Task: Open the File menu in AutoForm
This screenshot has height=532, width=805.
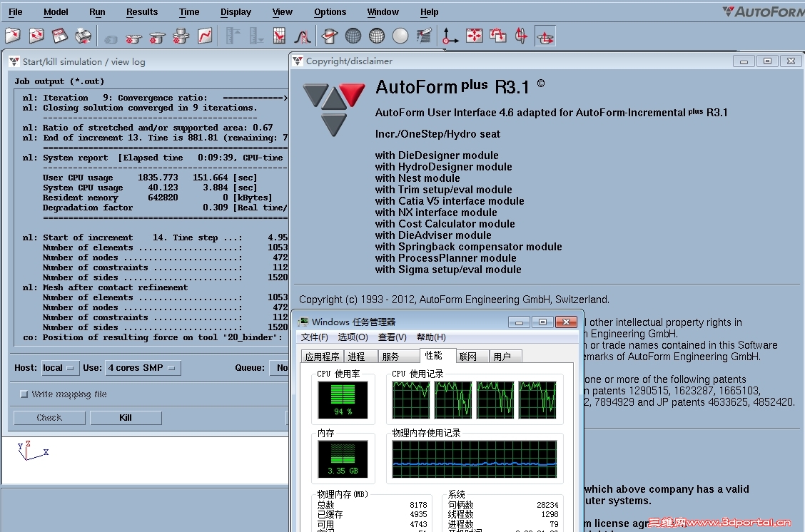Action: 16,12
